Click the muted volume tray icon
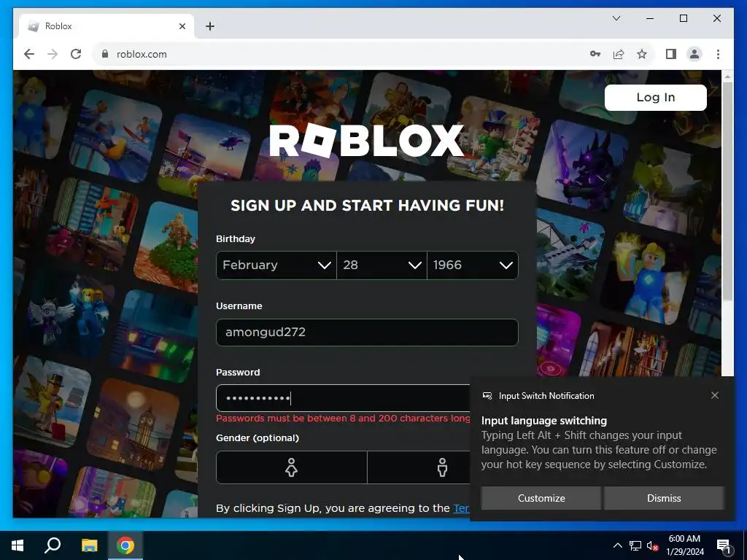This screenshot has height=560, width=747. tap(653, 545)
